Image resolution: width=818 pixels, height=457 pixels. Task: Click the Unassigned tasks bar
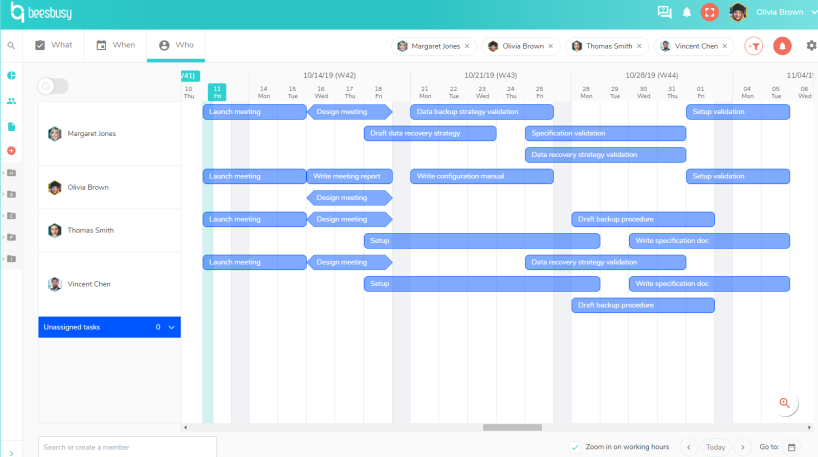[110, 327]
